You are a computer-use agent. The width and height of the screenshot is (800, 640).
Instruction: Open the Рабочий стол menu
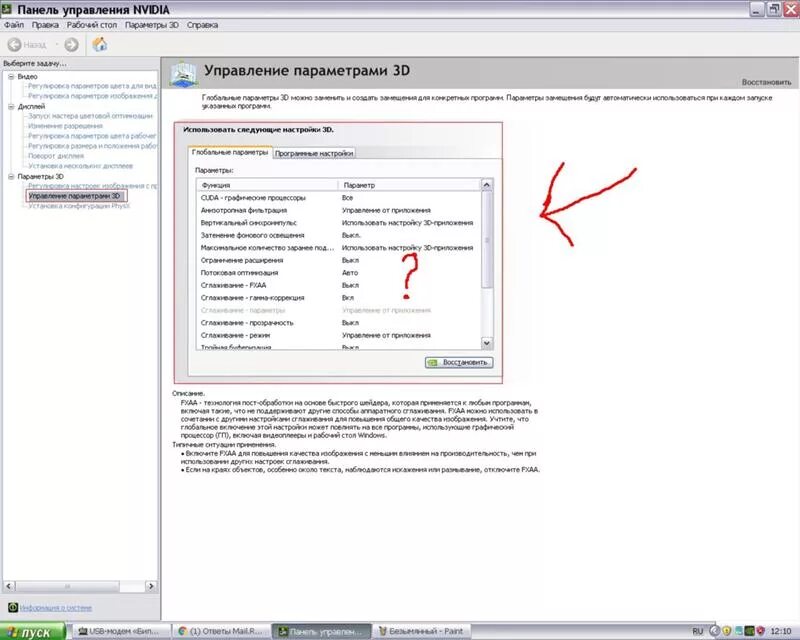click(x=91, y=25)
